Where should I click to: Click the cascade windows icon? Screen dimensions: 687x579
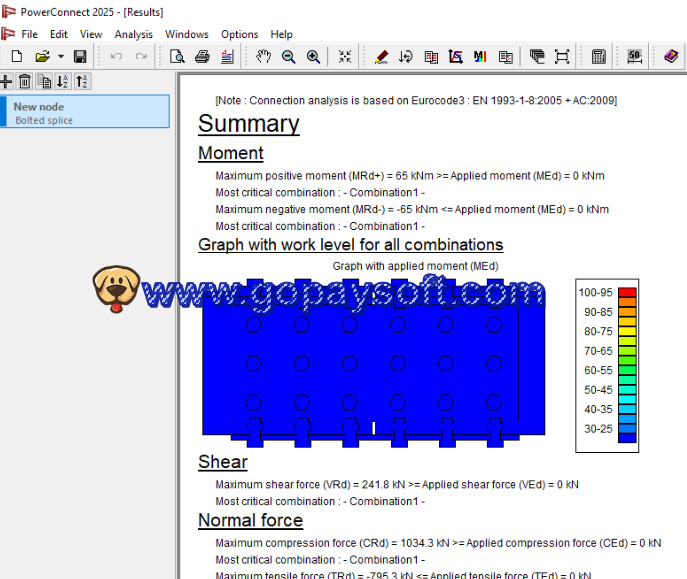pyautogui.click(x=537, y=56)
